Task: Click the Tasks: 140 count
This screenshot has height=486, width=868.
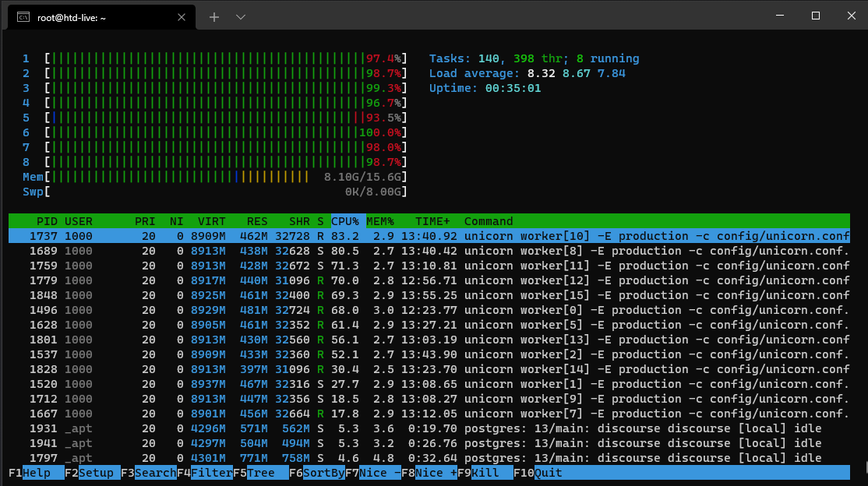Action: [489, 58]
